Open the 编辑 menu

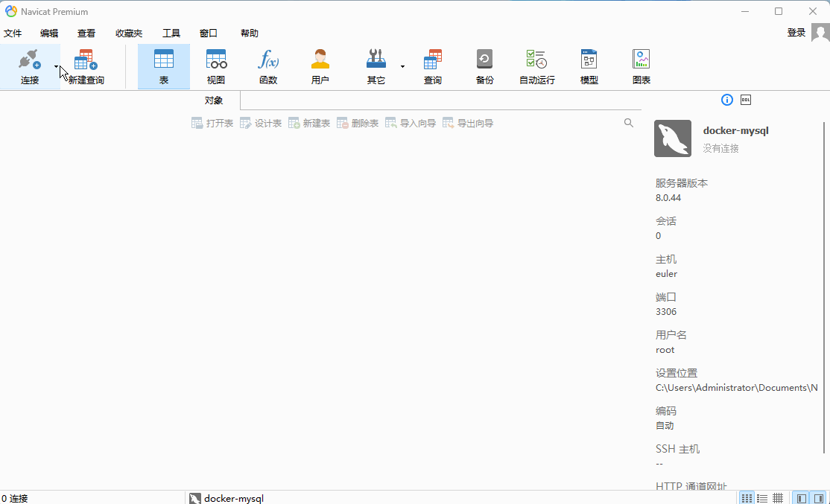coord(49,34)
